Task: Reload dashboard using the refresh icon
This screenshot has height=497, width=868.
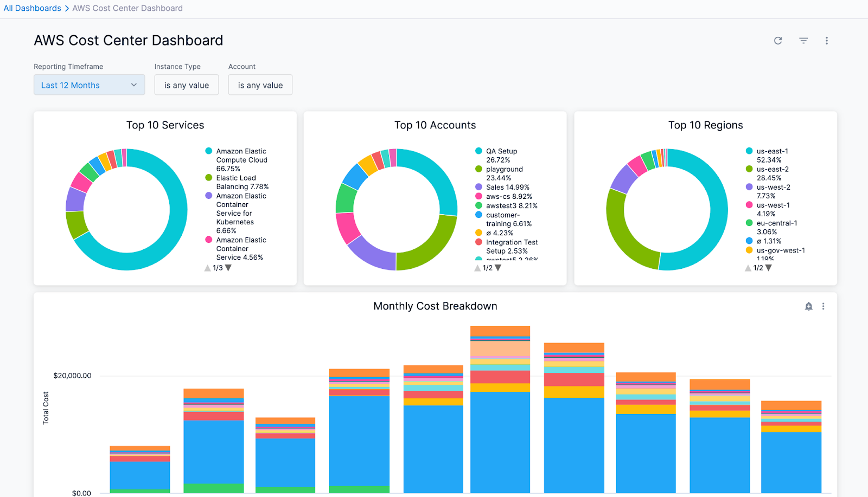Action: [778, 41]
